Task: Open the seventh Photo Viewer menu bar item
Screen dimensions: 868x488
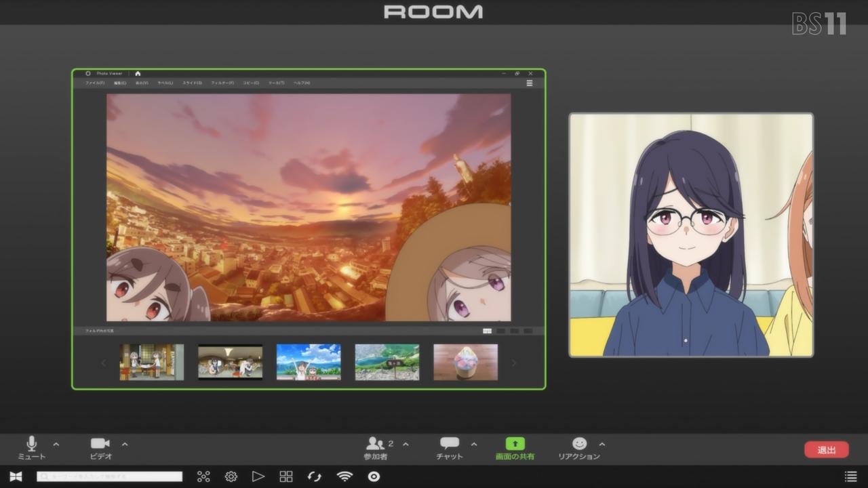Action: [251, 83]
